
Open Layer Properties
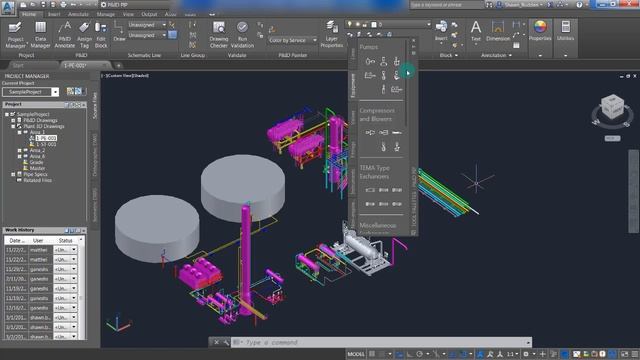coord(331,35)
